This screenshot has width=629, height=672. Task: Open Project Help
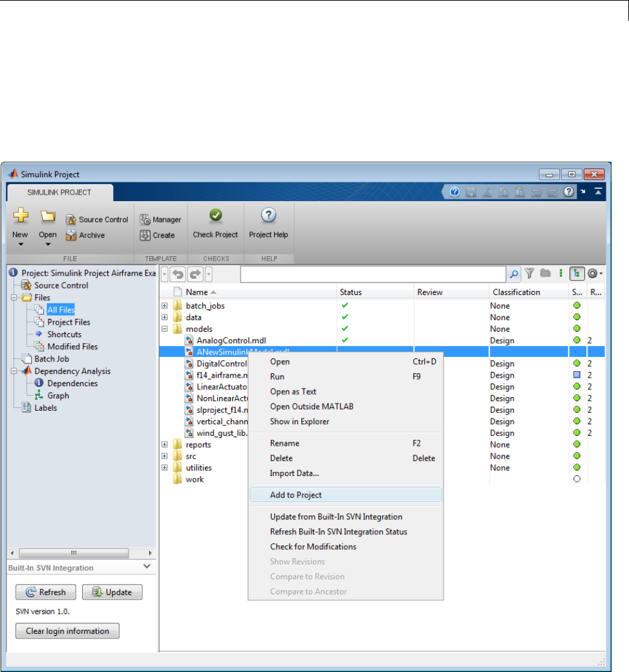pyautogui.click(x=269, y=223)
